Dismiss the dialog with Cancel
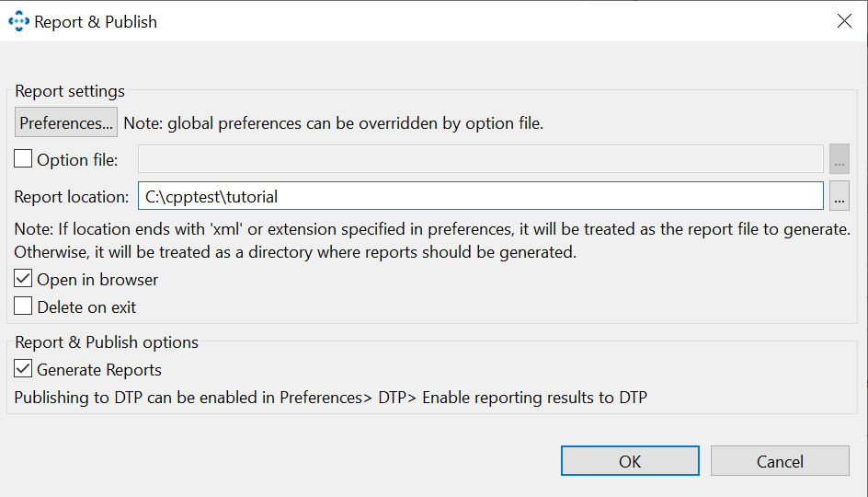The width and height of the screenshot is (868, 497). pyautogui.click(x=780, y=461)
